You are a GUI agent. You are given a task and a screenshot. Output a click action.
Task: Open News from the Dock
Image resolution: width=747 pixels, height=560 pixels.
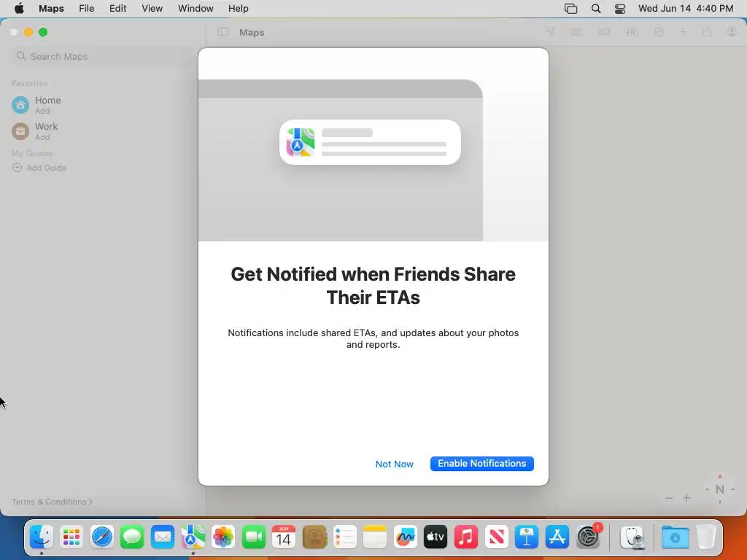click(496, 537)
